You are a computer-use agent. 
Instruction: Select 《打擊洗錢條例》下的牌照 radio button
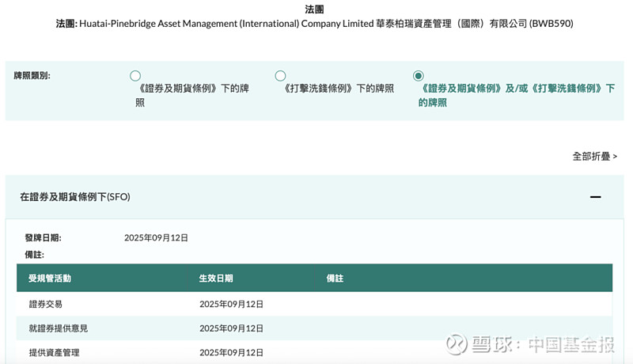280,76
